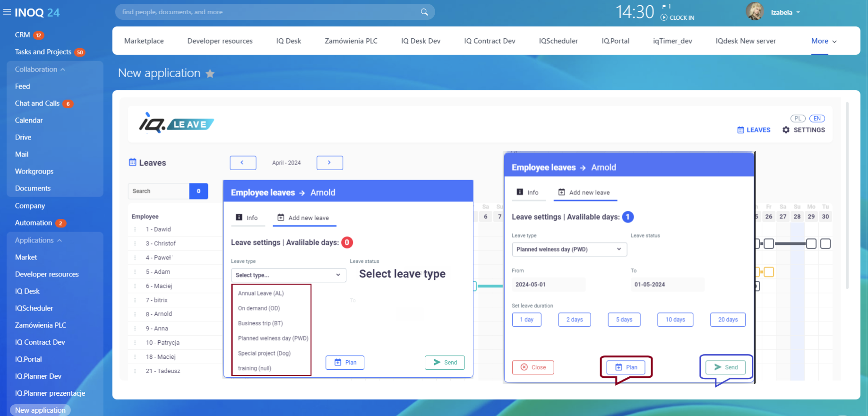Open the IQScheduler top tab

click(559, 41)
